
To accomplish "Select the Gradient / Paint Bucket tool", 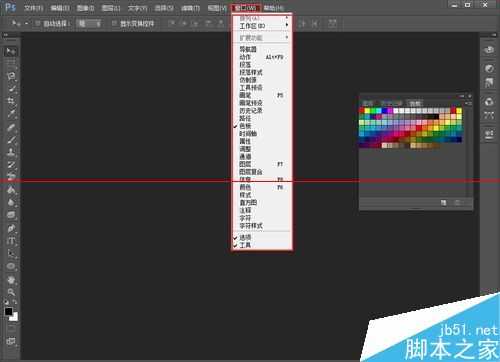I will 11,190.
